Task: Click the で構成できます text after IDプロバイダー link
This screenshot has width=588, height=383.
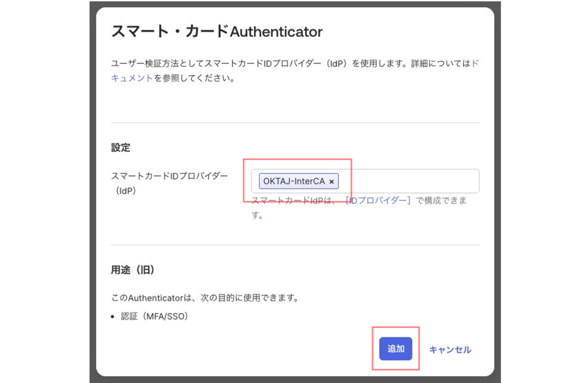Action: [x=441, y=201]
